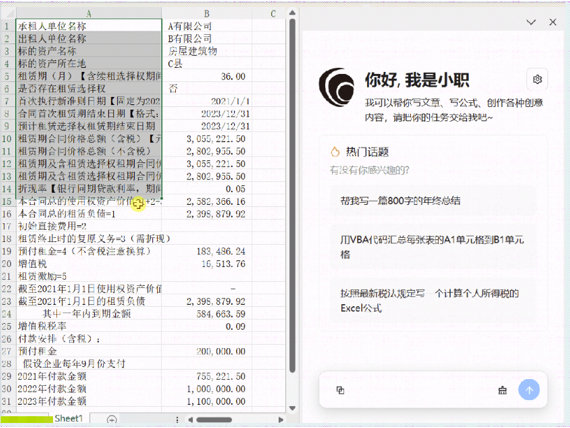Click the horizontal scroll right arrow
The width and height of the screenshot is (570, 428).
click(281, 420)
